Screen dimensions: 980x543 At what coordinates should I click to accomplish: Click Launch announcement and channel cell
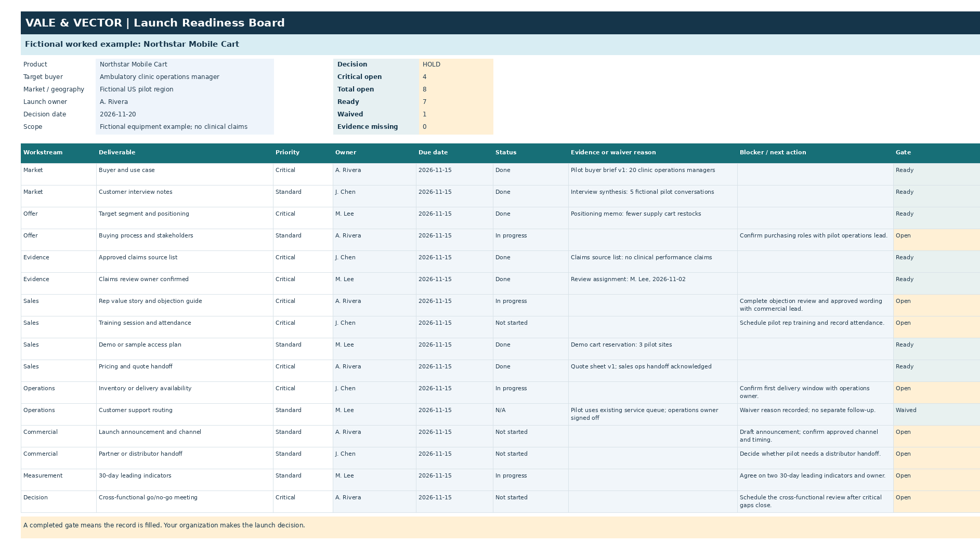pos(185,436)
